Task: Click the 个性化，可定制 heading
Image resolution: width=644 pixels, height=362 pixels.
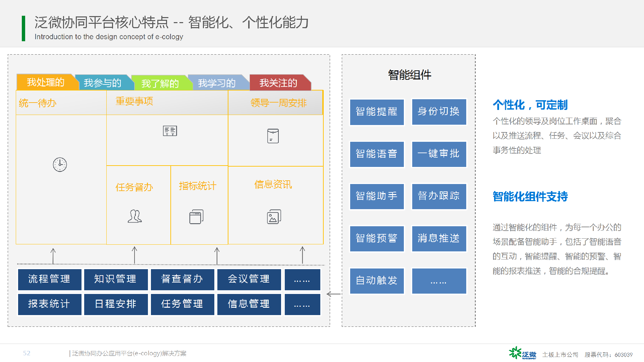Action: tap(530, 105)
